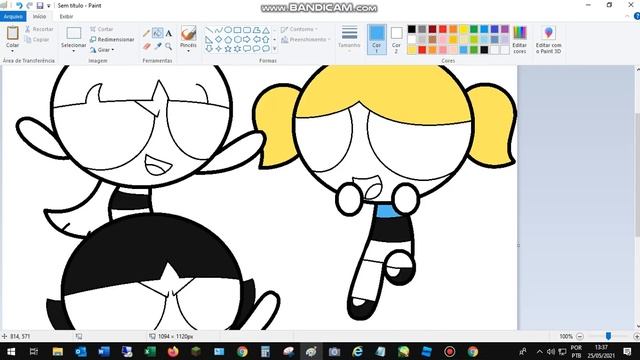Switch to the Exibir tab
640x360 pixels.
pyautogui.click(x=66, y=16)
